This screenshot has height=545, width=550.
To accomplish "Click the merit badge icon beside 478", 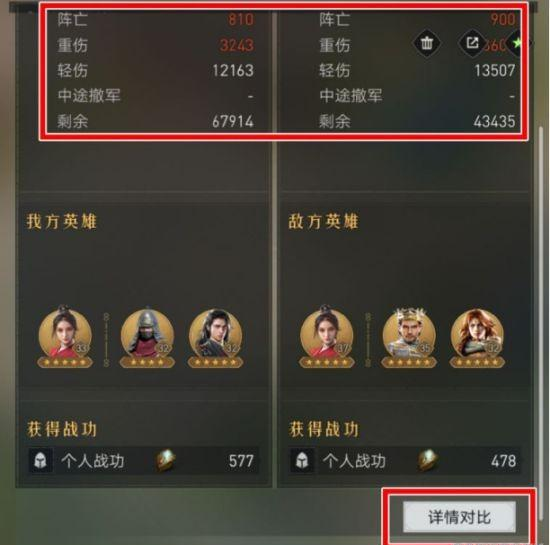I will (427, 460).
